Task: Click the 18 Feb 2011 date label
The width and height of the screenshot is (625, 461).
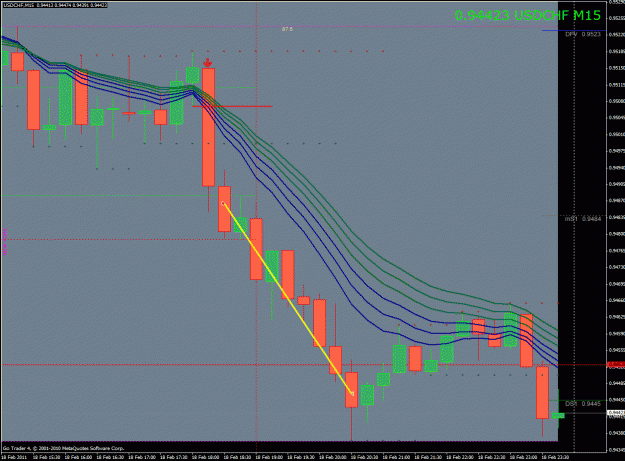Action: coord(15,457)
